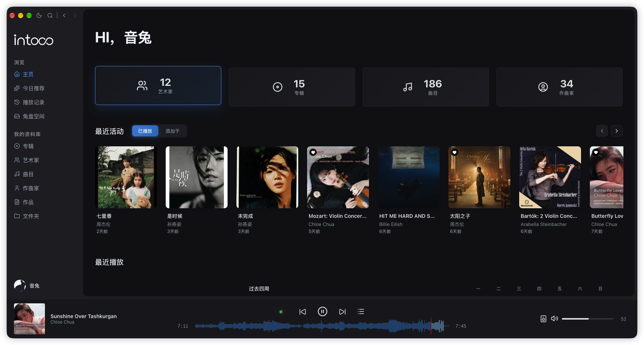Screen dimensions: 644x345
Task: Seek within the waveform progress bar
Action: 322,326
